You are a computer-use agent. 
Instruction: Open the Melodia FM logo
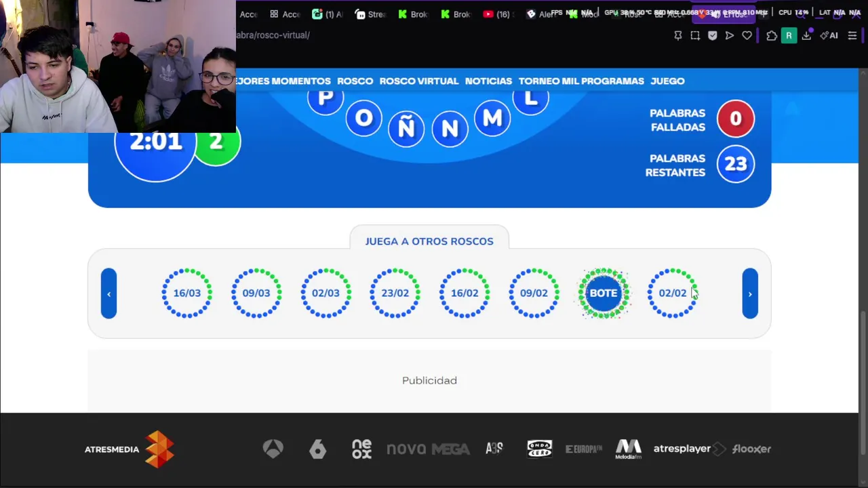coord(629,449)
